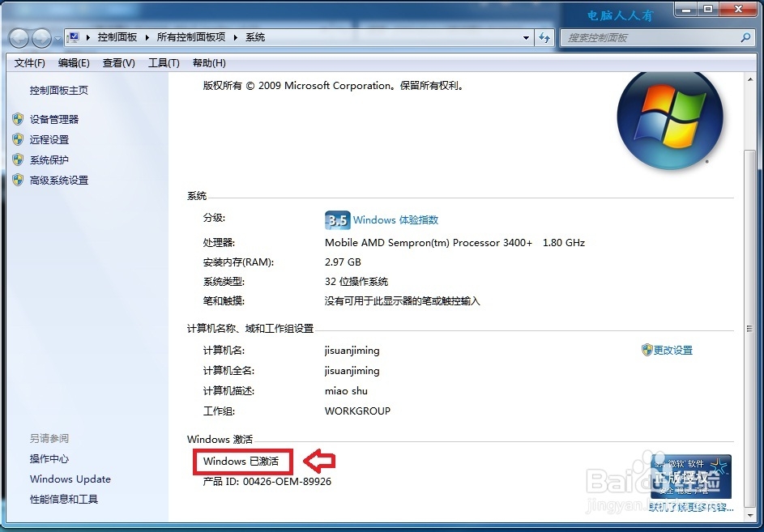This screenshot has height=532, width=764.
Task: Open 高级系统设置 using its shield icon
Action: pos(18,180)
